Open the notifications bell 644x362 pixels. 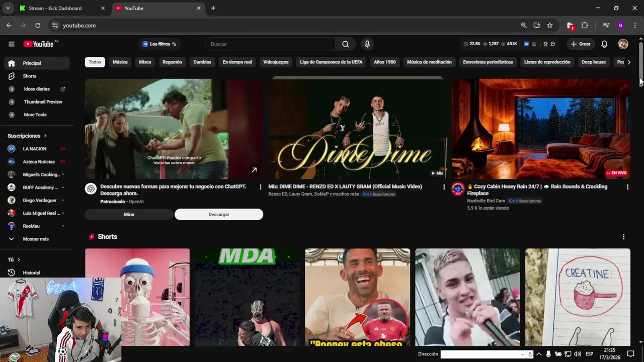[604, 44]
